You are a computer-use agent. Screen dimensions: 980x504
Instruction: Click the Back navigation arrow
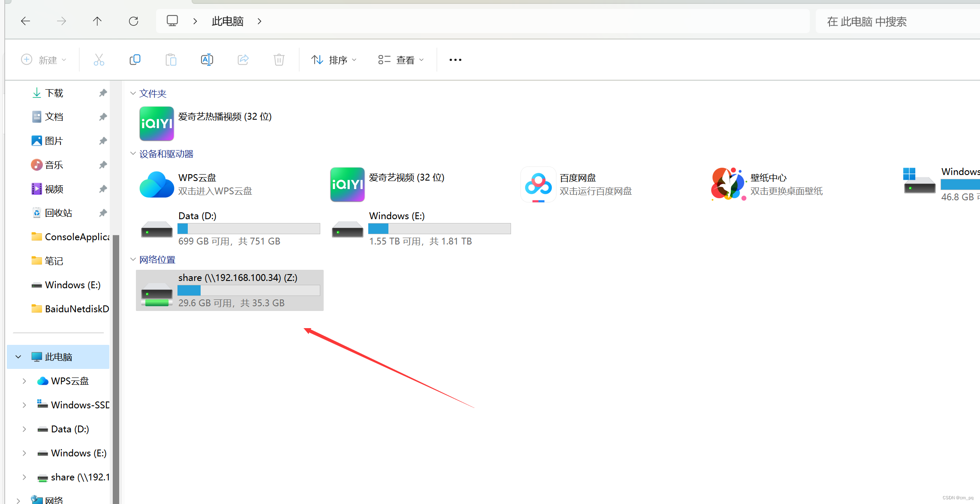point(25,21)
